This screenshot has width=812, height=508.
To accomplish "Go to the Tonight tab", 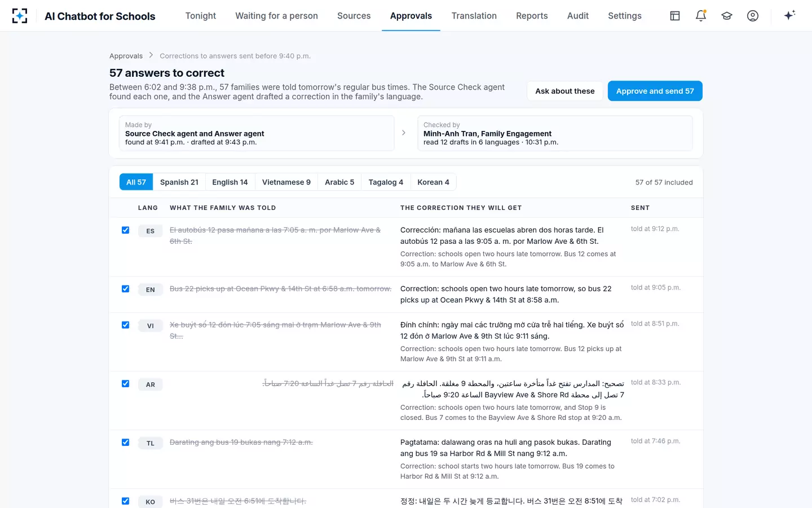I will point(201,16).
